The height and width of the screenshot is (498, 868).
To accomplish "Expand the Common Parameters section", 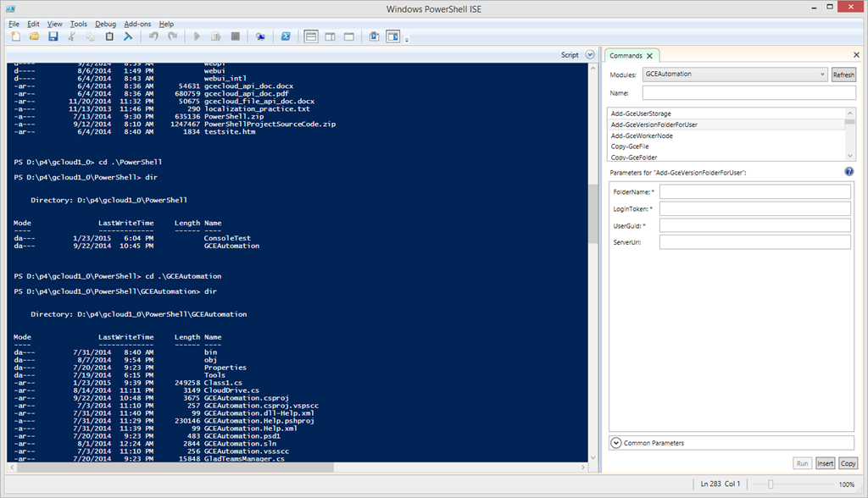I will click(615, 442).
